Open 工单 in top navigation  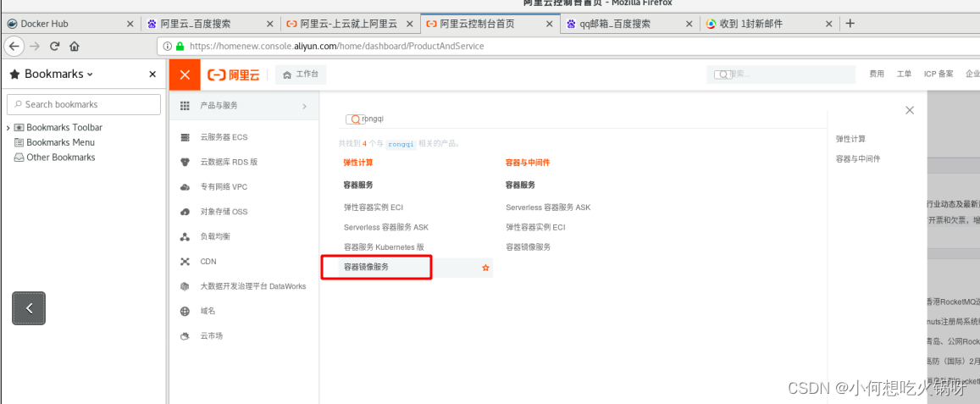pos(905,74)
